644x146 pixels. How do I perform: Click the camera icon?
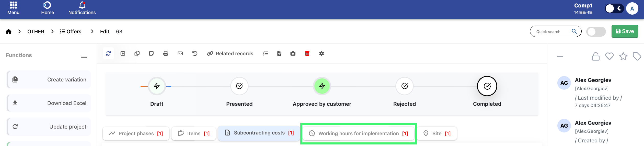click(293, 53)
